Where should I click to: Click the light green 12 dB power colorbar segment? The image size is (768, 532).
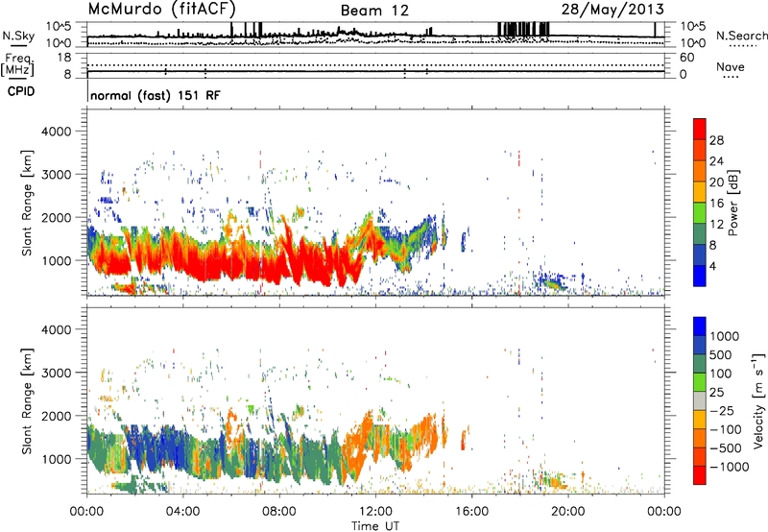pos(700,212)
